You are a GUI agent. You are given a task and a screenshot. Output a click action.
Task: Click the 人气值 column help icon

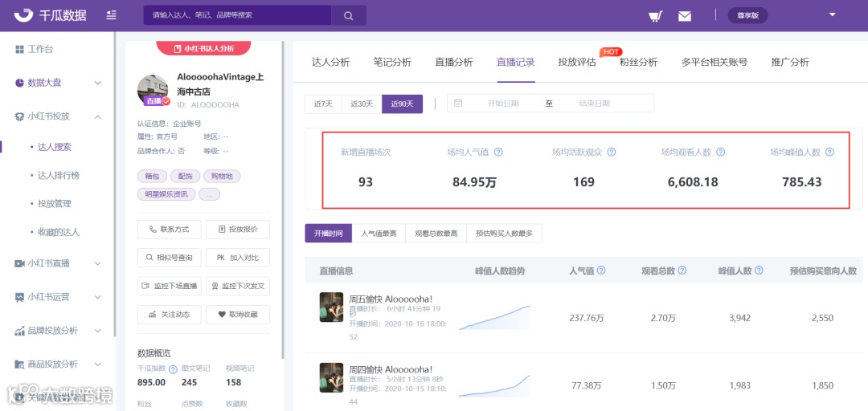[601, 271]
